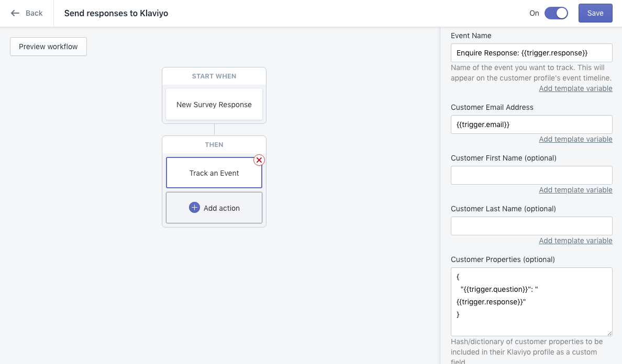This screenshot has height=364, width=622.
Task: Focus the Customer Last Name input
Action: click(531, 226)
